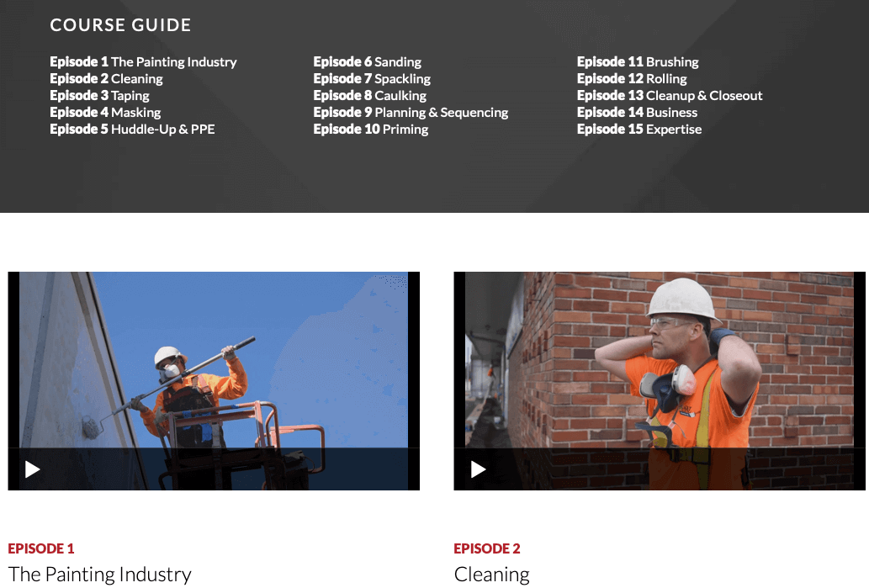
Task: Select Episode 9 Planning & Sequencing
Action: (x=411, y=113)
